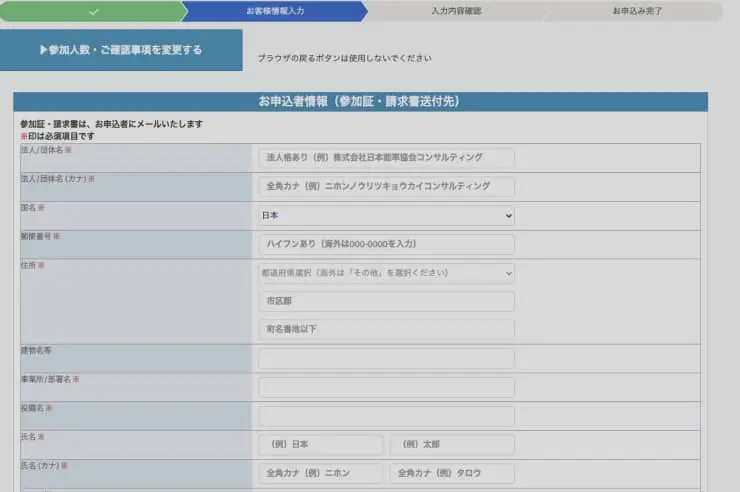Viewport: 740px width, 492px height.
Task: Click the checkmark on completed first step
Action: click(x=93, y=11)
